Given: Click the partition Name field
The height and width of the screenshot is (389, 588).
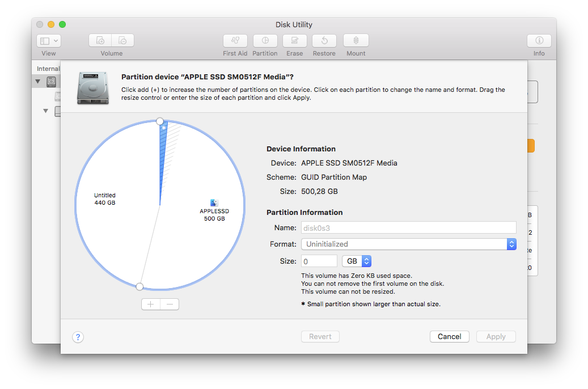Looking at the screenshot, I should 409,228.
